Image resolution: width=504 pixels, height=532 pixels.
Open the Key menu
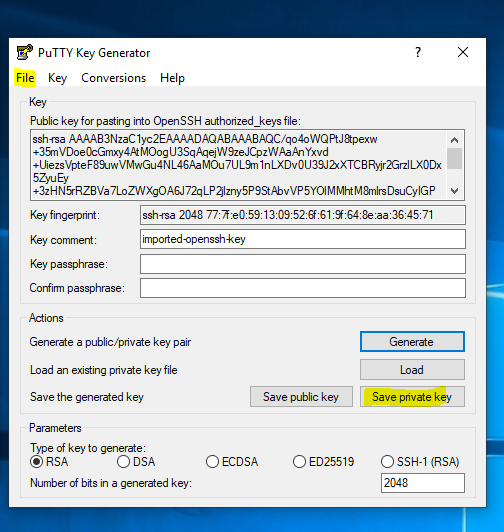(x=57, y=78)
